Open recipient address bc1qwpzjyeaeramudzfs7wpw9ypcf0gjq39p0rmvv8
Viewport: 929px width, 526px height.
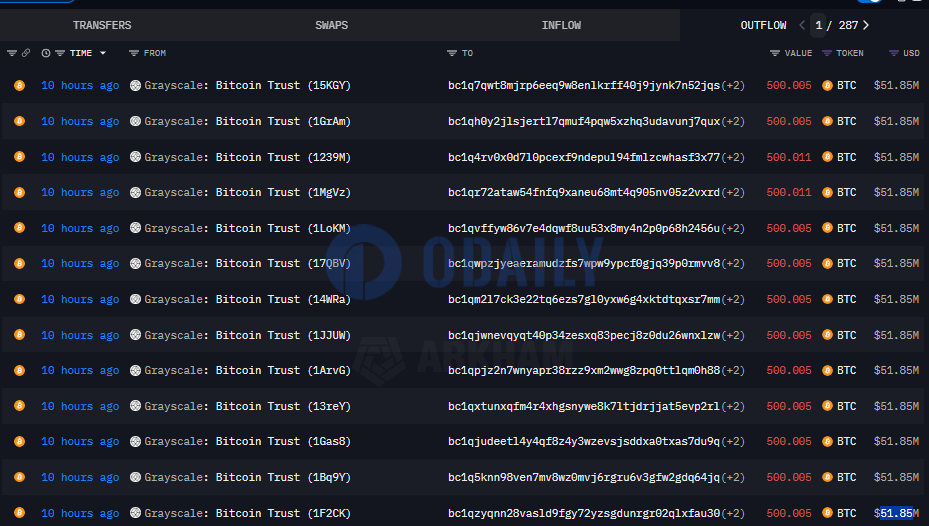(x=584, y=264)
